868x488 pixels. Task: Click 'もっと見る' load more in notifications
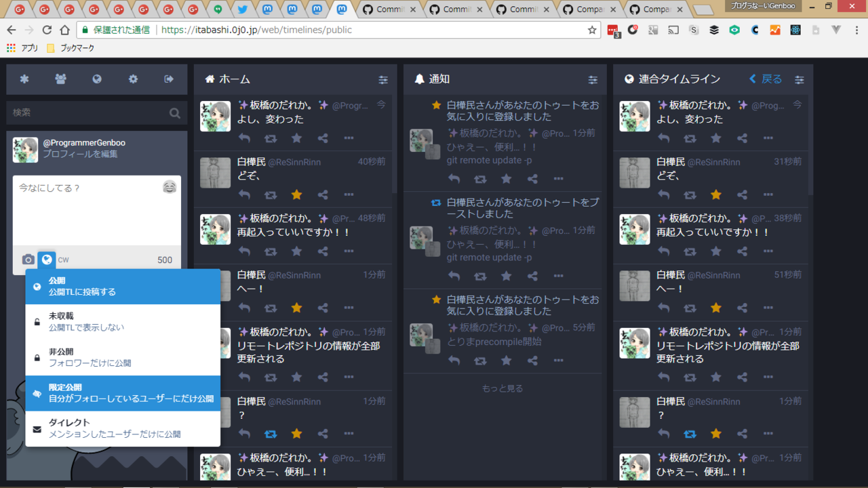pyautogui.click(x=502, y=388)
